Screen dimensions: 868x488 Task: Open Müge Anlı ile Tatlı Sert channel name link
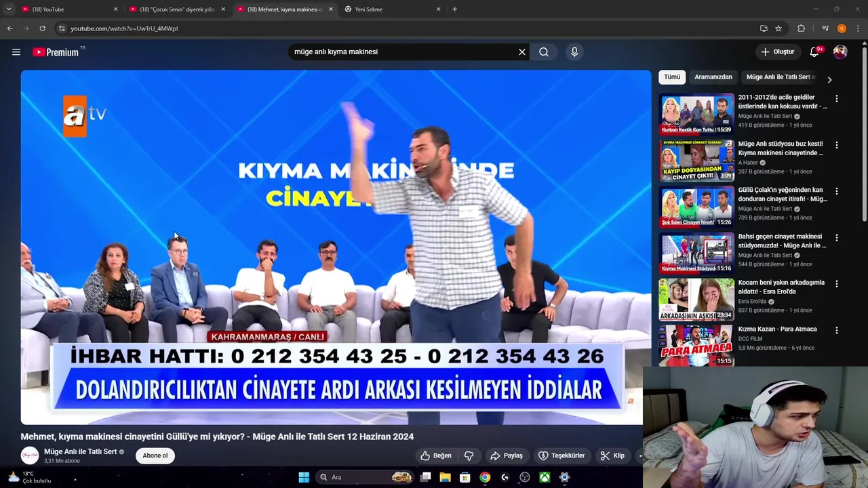(81, 452)
